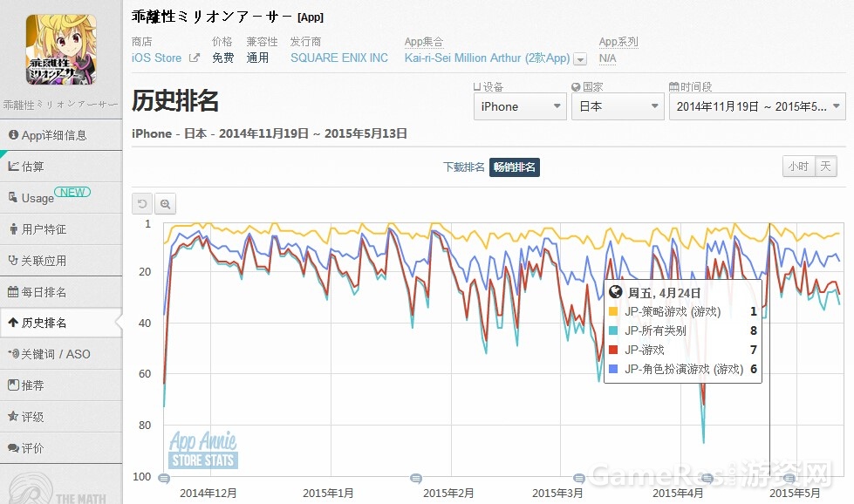Click the 免费 price text
Viewport: 854px width, 504px height.
(x=222, y=58)
